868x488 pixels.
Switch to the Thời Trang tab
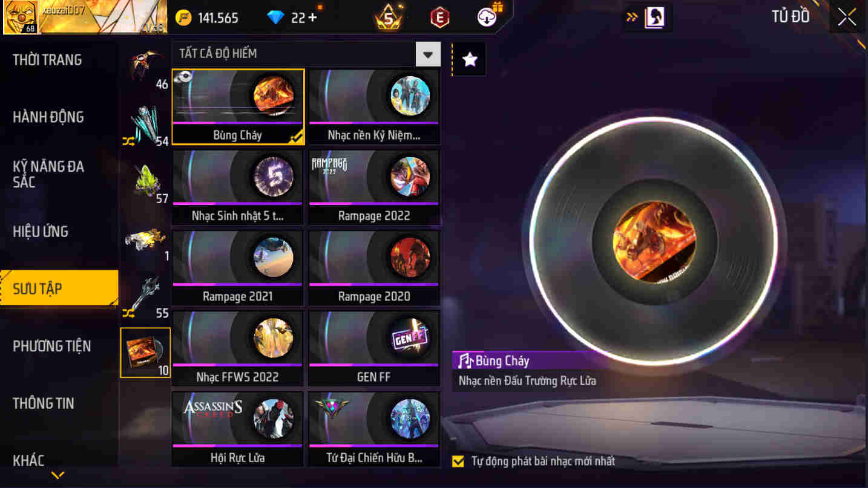click(47, 60)
